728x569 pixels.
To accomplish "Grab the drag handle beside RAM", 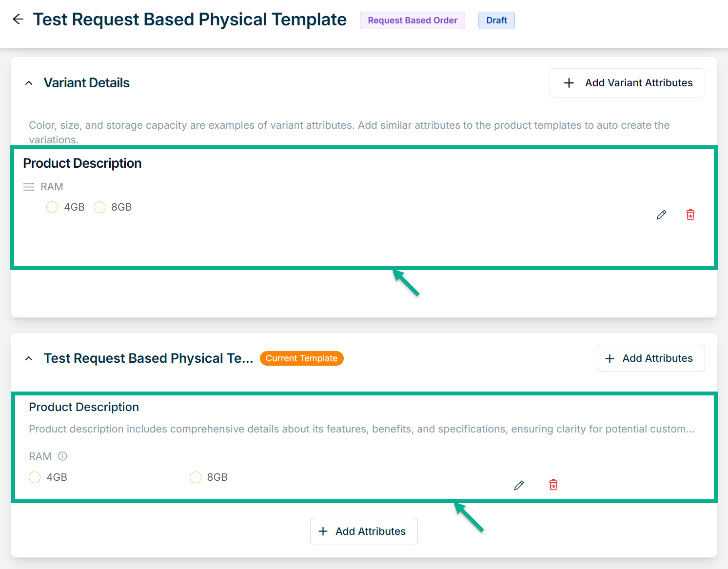I will click(29, 187).
